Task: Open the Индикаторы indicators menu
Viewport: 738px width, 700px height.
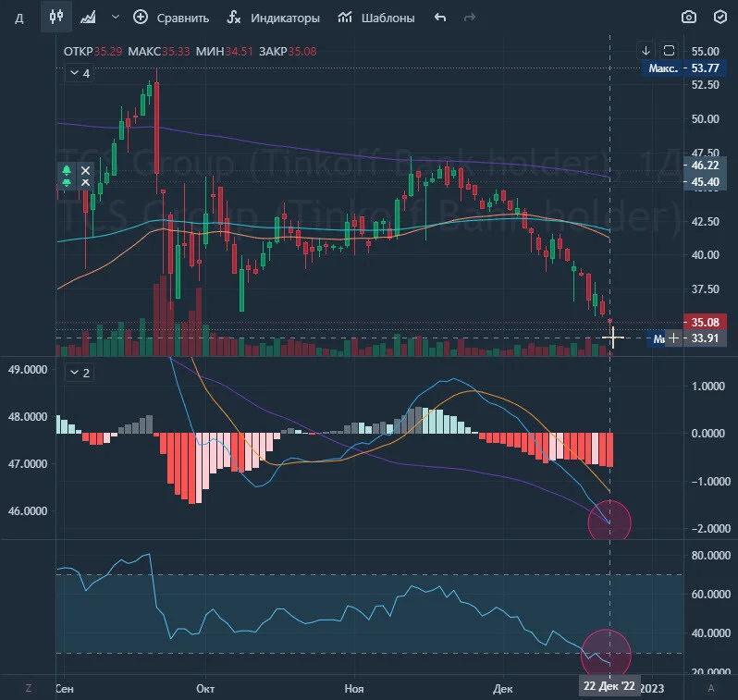Action: click(273, 18)
